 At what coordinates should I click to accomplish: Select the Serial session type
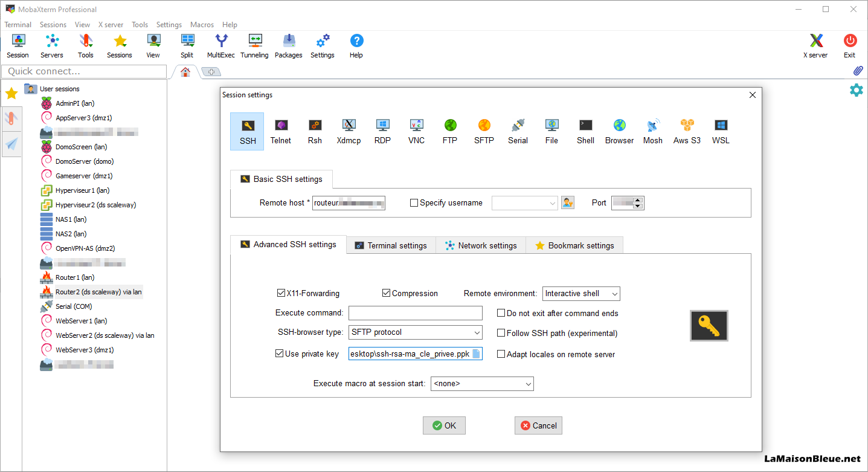coord(518,131)
